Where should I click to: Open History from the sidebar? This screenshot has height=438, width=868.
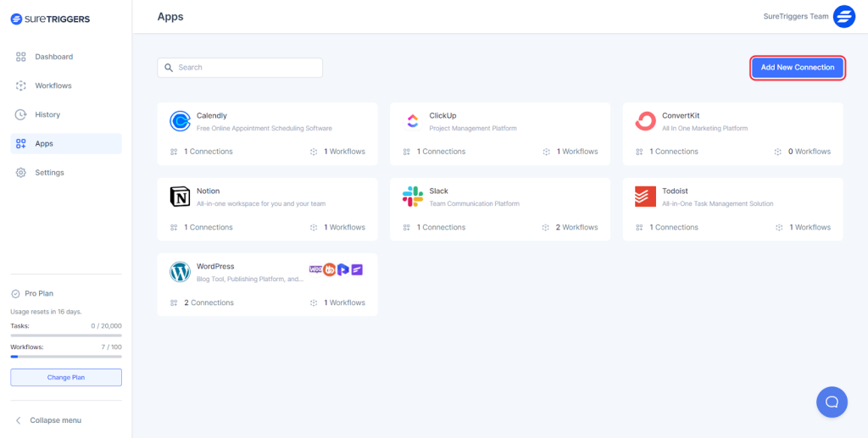(47, 114)
